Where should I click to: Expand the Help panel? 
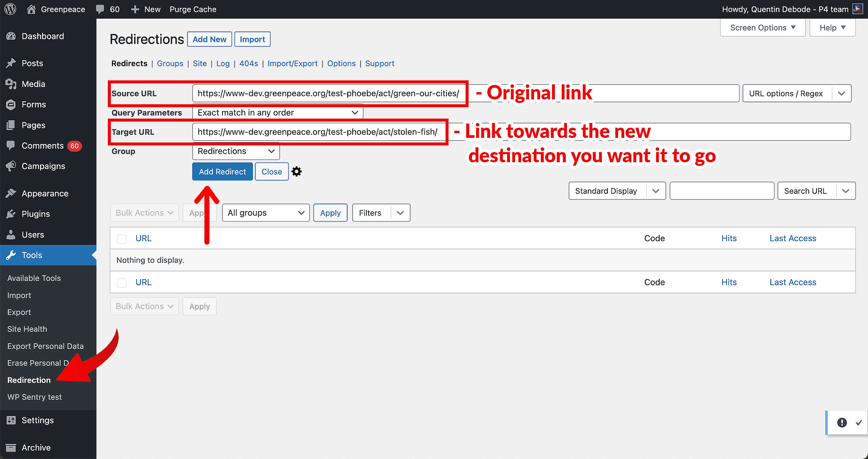[x=832, y=28]
